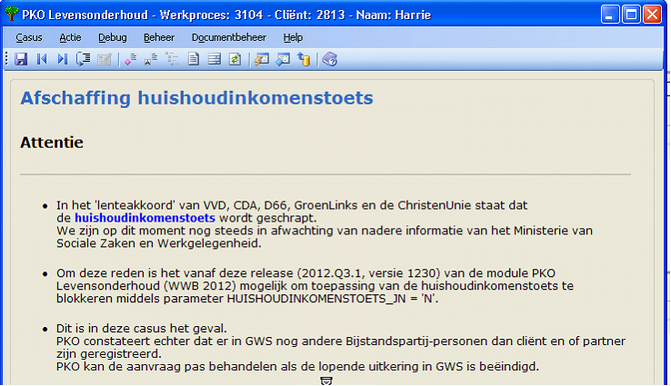The height and width of the screenshot is (386, 671).
Task: Click the greyed-out edit form icon
Action: click(x=104, y=59)
